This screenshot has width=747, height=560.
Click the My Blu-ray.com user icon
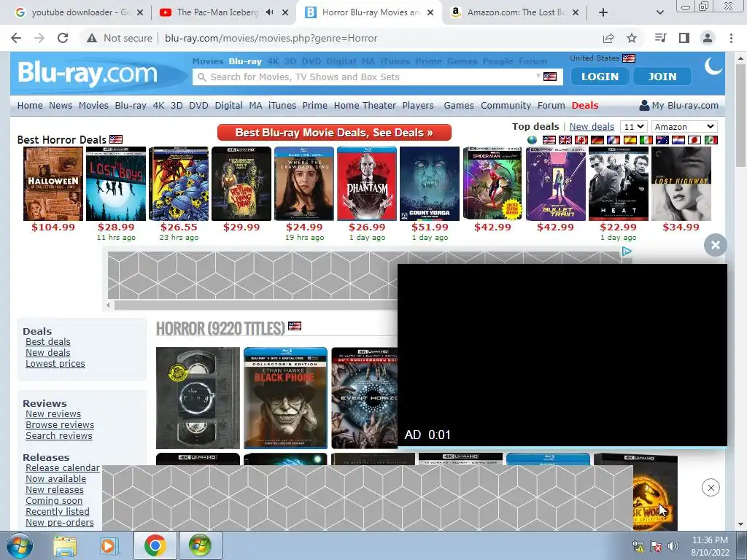644,105
